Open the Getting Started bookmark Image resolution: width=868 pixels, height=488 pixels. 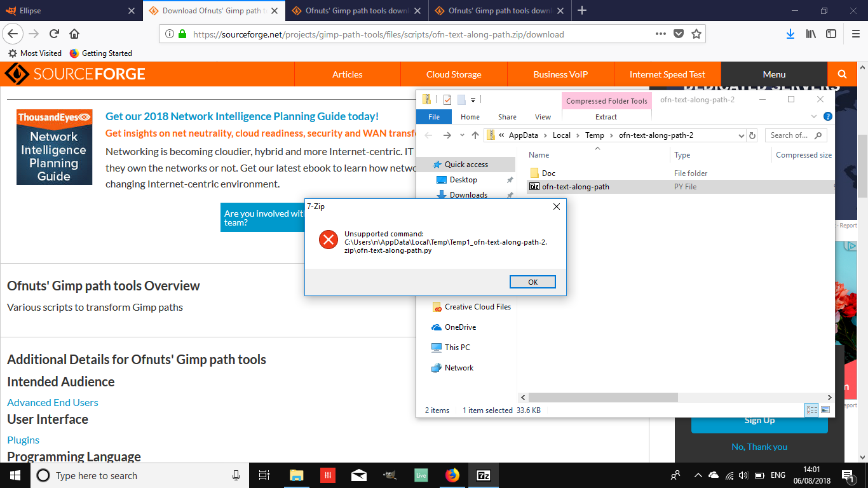click(100, 53)
